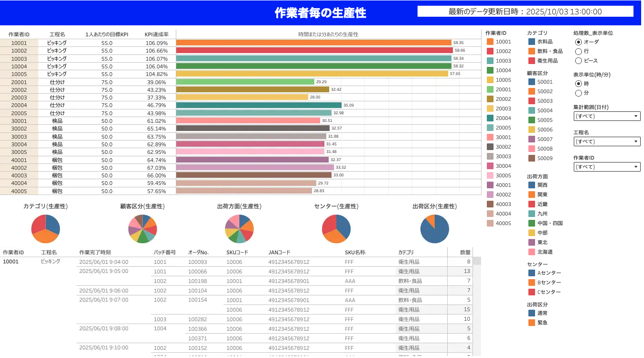Select the 飲料・食品 legend color swatch

pos(532,51)
